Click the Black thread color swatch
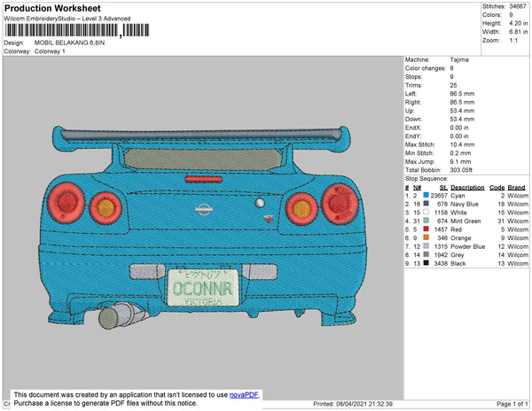 coord(426,263)
